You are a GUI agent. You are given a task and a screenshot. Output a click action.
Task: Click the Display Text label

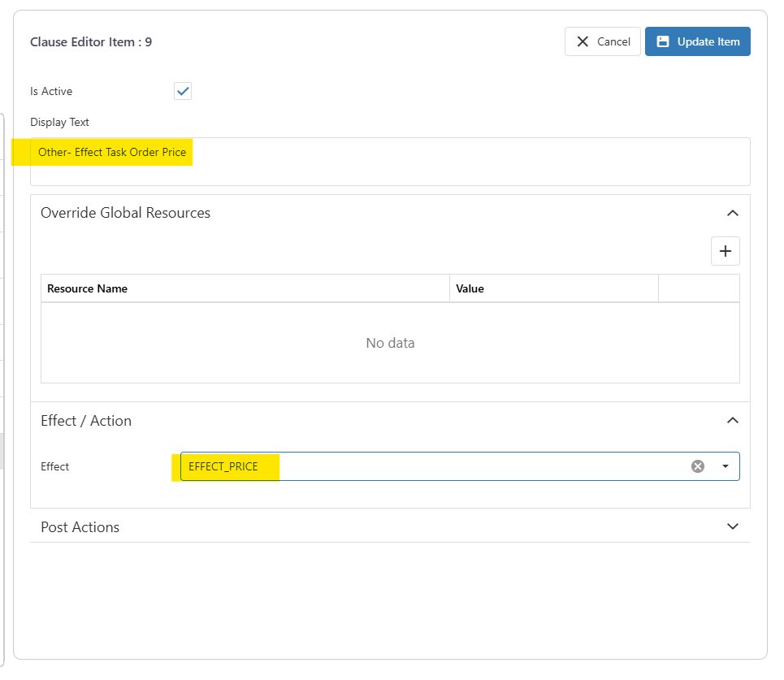[x=59, y=122]
